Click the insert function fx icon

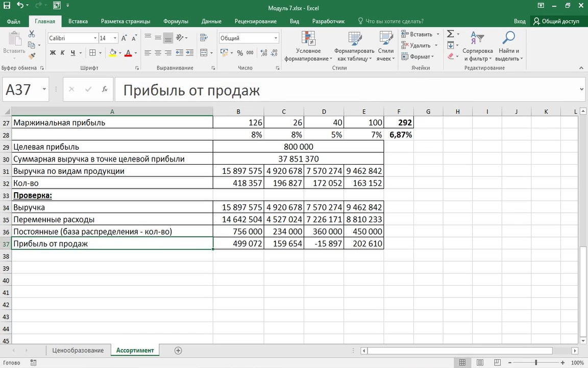(x=105, y=89)
